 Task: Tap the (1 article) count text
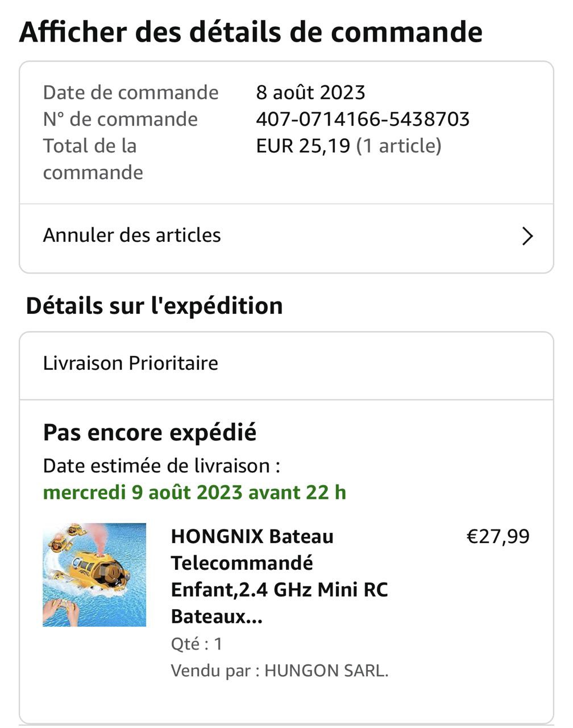coord(398,146)
